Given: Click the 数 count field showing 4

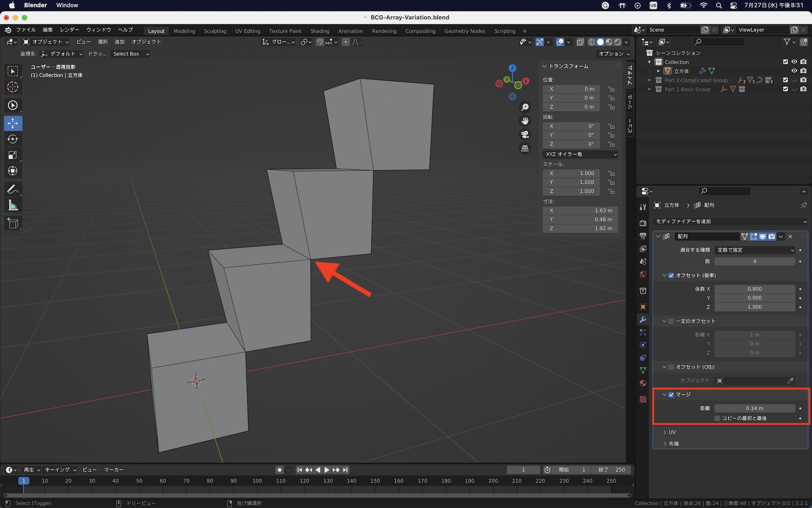Looking at the screenshot, I should [x=754, y=261].
